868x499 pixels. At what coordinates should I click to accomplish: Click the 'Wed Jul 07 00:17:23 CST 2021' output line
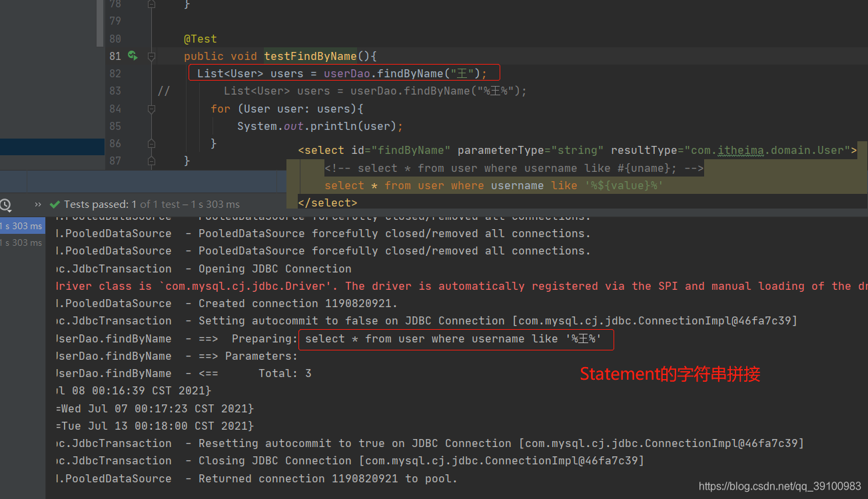coord(155,408)
